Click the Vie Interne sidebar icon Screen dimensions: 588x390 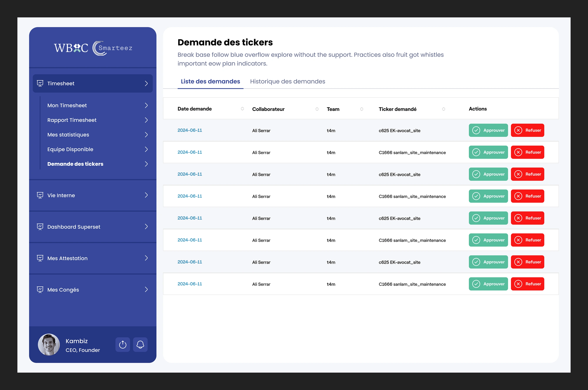[40, 195]
